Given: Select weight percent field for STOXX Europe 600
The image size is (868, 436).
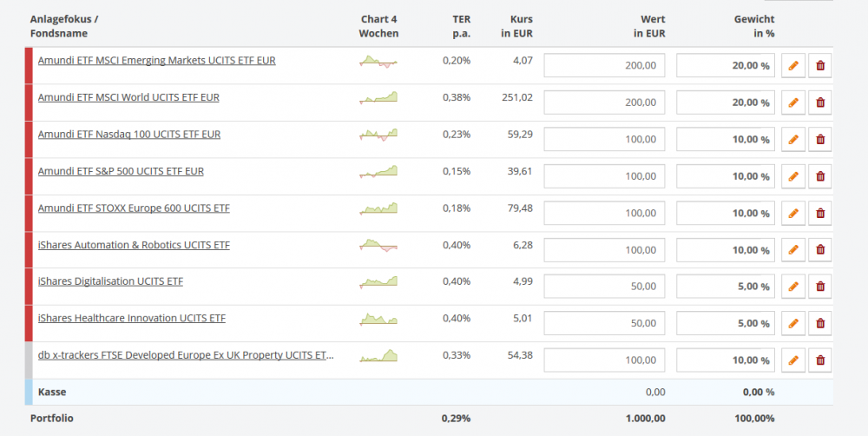Looking at the screenshot, I should (725, 213).
